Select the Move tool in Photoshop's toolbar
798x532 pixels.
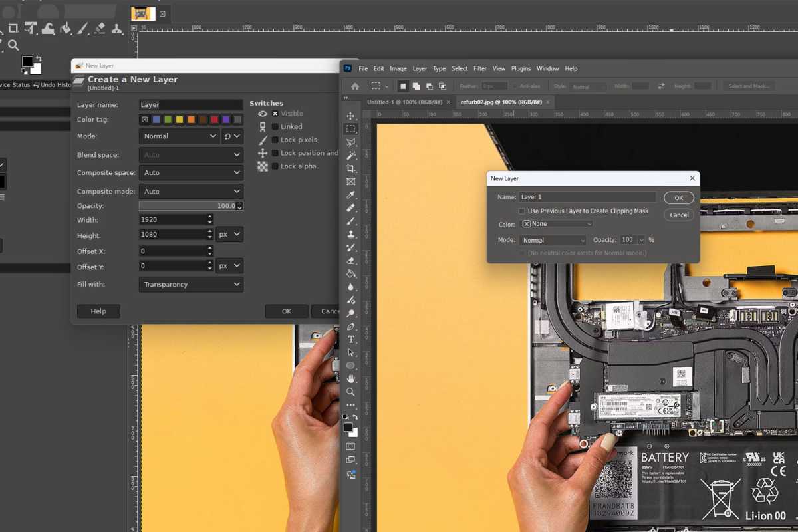(350, 117)
